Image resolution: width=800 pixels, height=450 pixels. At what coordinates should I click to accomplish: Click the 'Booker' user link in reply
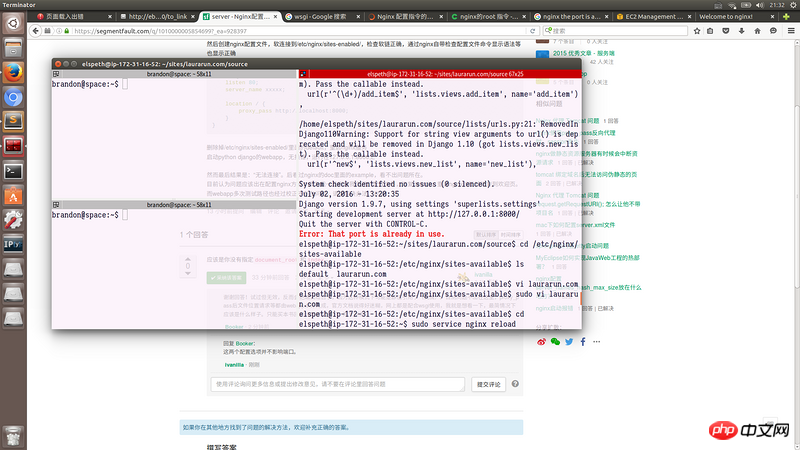[x=245, y=343]
